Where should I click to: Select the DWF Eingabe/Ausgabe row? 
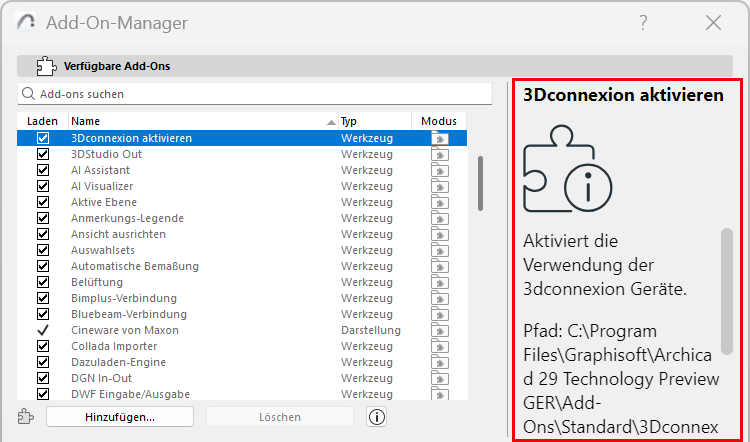click(x=242, y=394)
